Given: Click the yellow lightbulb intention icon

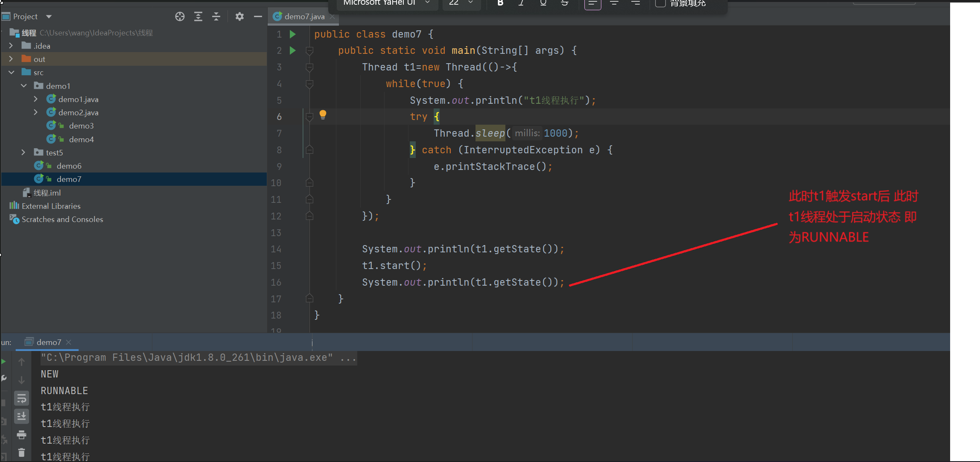Looking at the screenshot, I should (x=323, y=114).
